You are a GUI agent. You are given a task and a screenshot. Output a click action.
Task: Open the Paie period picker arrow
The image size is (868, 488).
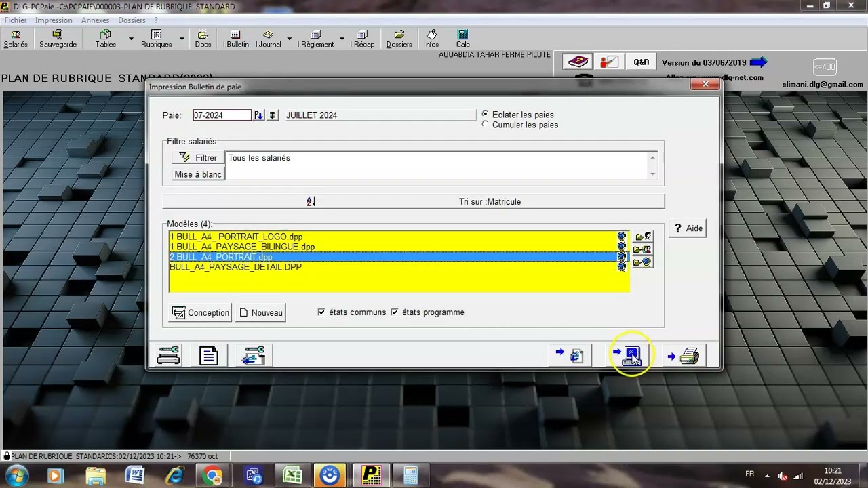[258, 115]
